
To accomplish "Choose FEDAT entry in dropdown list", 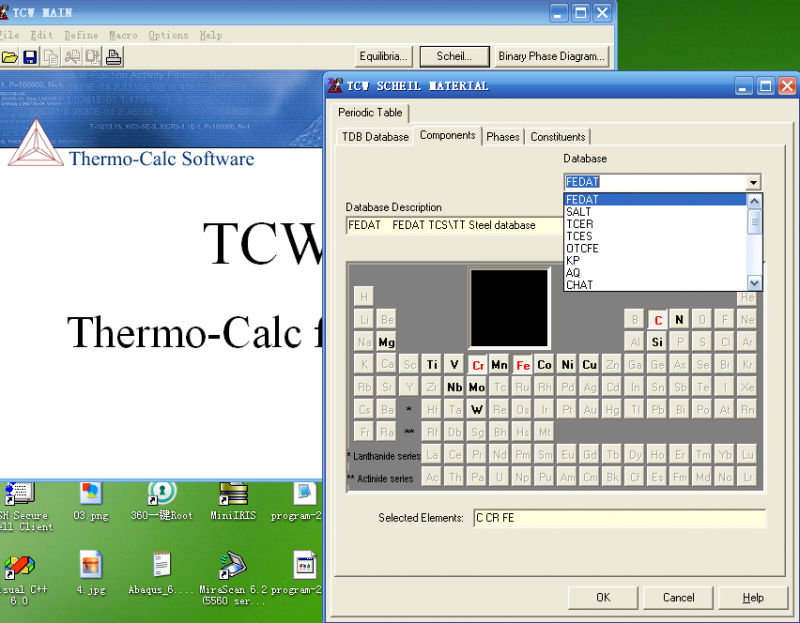I will (x=655, y=200).
